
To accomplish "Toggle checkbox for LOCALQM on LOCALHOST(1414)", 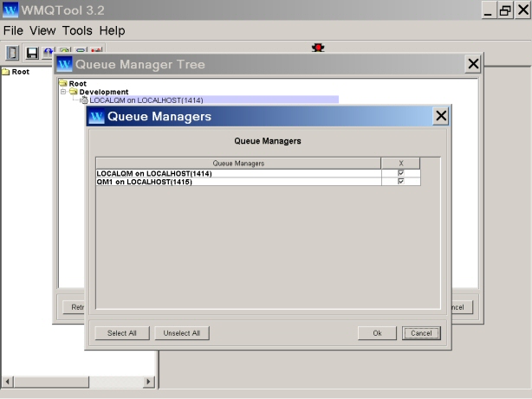I will pyautogui.click(x=400, y=173).
